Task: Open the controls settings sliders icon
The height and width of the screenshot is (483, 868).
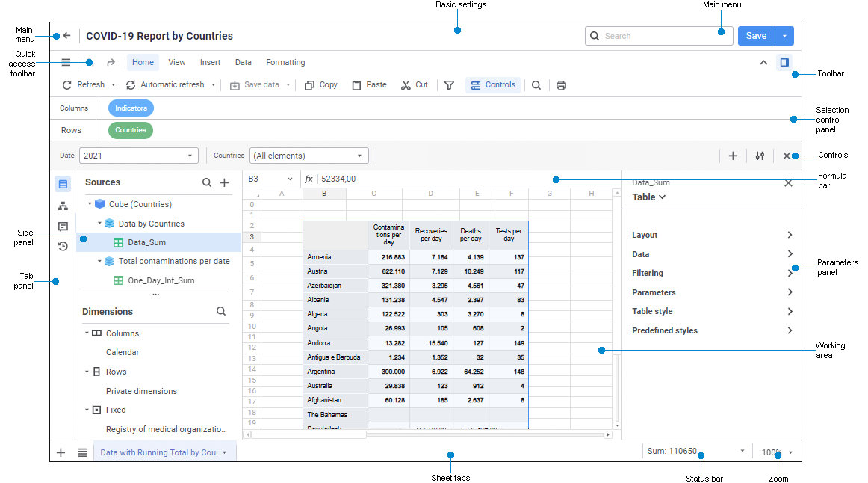Action: click(760, 156)
